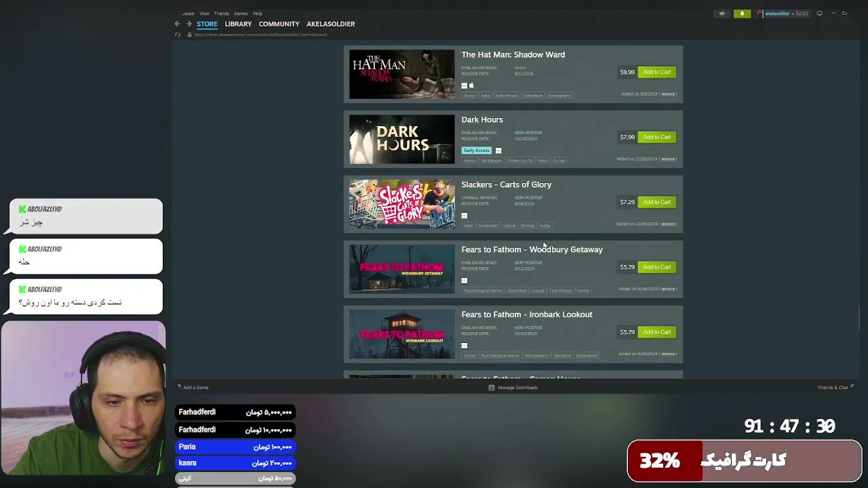Remove Ironbark Lookout from wishlist
Viewport: 868px width, 488px height.
[x=668, y=354]
